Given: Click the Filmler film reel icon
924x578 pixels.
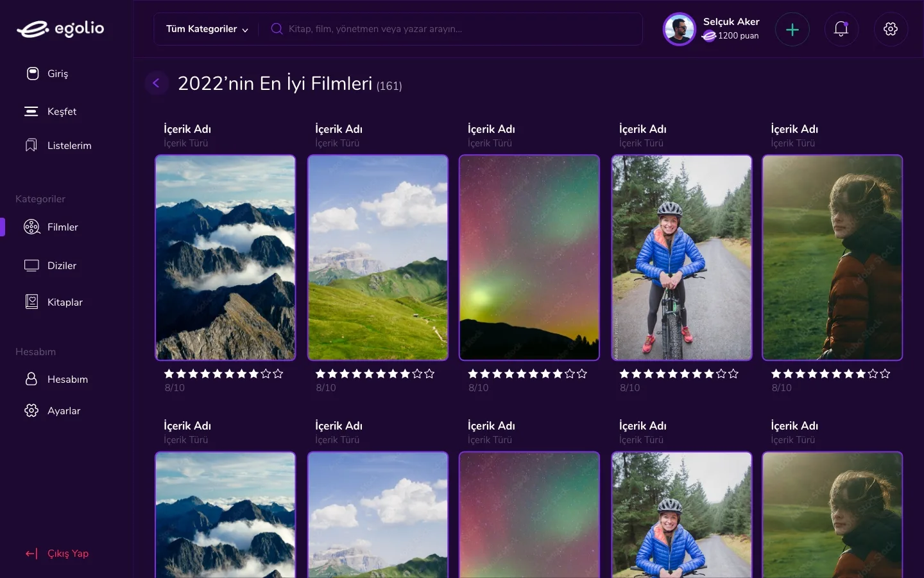Looking at the screenshot, I should point(31,227).
